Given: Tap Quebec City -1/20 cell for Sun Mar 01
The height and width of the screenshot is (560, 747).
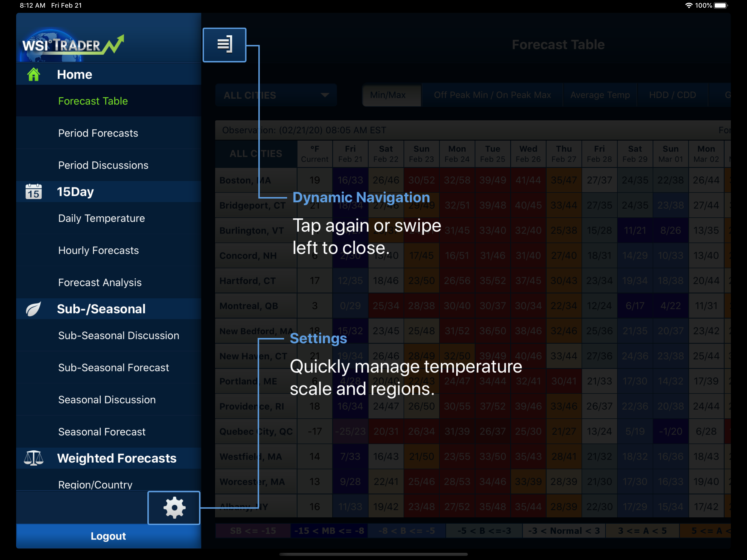Looking at the screenshot, I should tap(671, 432).
